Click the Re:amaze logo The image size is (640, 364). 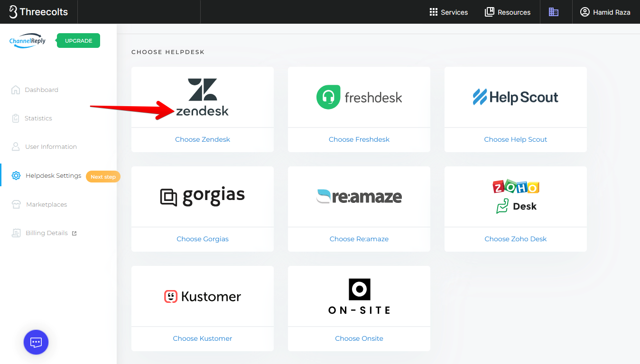(x=359, y=196)
